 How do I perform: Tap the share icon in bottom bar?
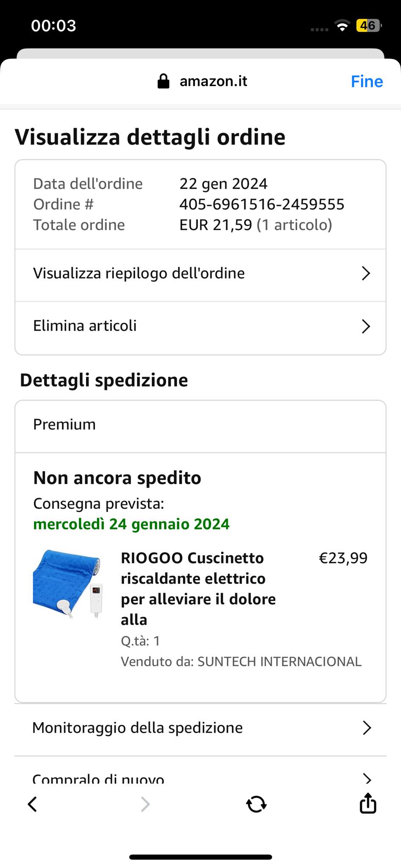click(368, 803)
